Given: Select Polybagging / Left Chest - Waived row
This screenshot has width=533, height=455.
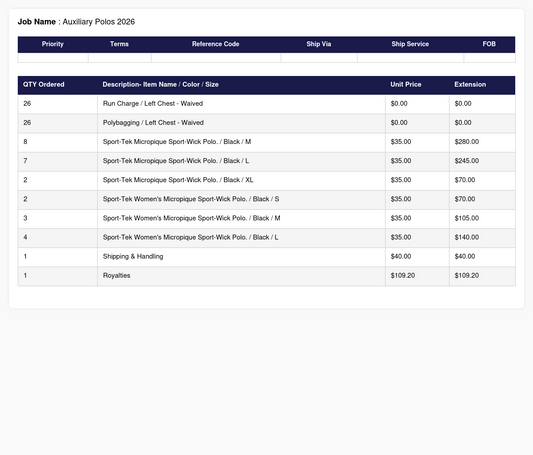Looking at the screenshot, I should tap(266, 123).
